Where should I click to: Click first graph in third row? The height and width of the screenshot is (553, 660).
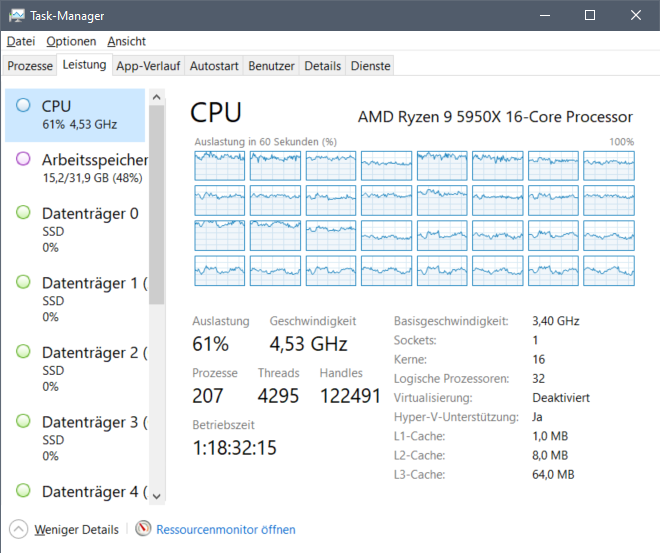(x=219, y=236)
